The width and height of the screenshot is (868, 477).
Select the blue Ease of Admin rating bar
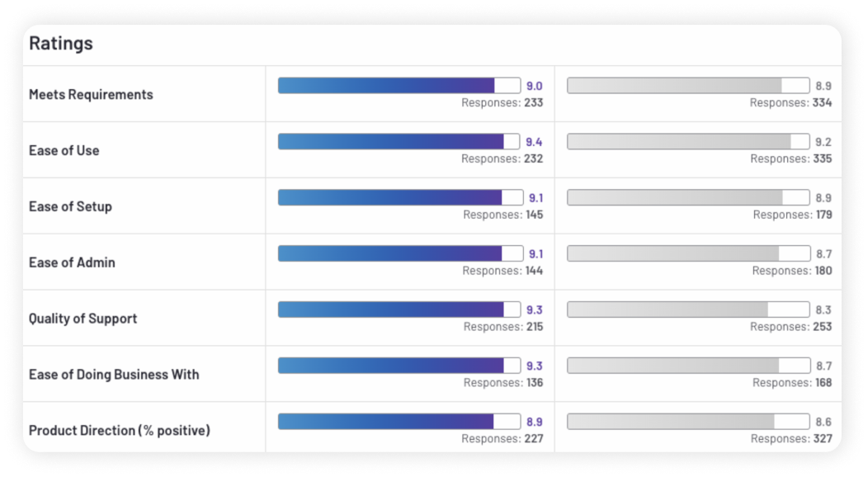[399, 253]
